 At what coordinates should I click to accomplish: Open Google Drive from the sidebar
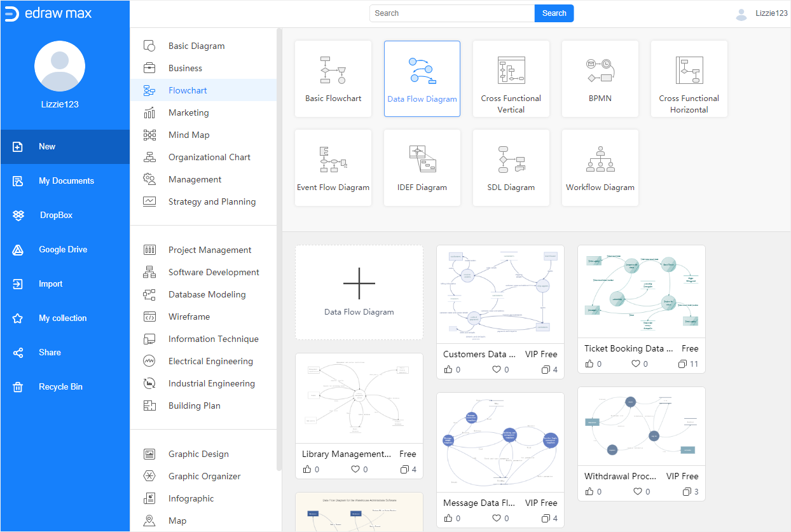point(62,249)
